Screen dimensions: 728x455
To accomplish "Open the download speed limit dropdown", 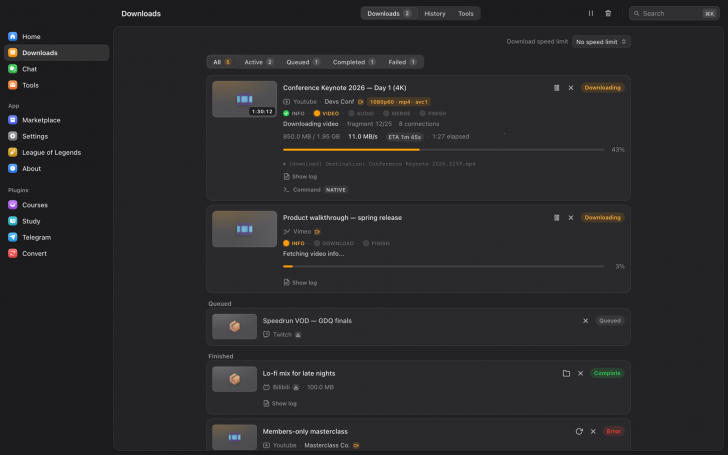I will 601,42.
